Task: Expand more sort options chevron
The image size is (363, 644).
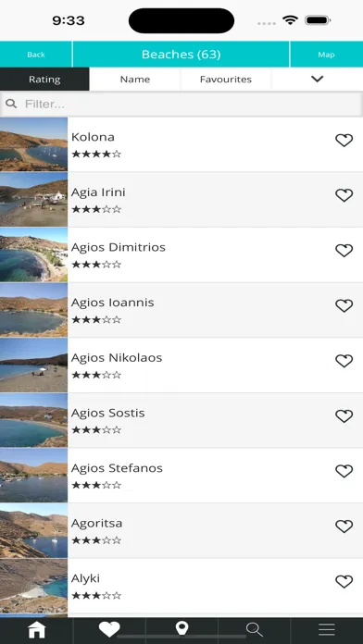Action: click(x=317, y=79)
